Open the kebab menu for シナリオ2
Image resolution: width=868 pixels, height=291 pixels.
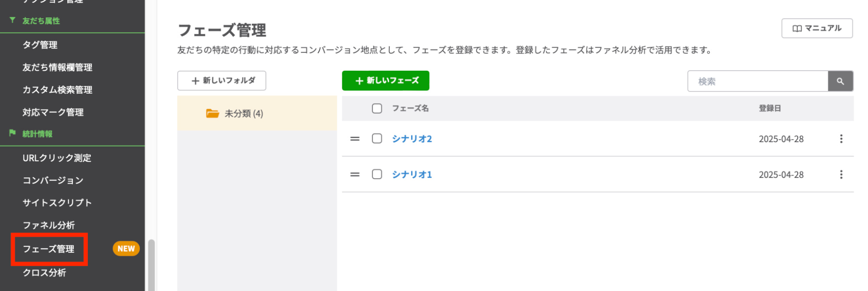pos(842,139)
